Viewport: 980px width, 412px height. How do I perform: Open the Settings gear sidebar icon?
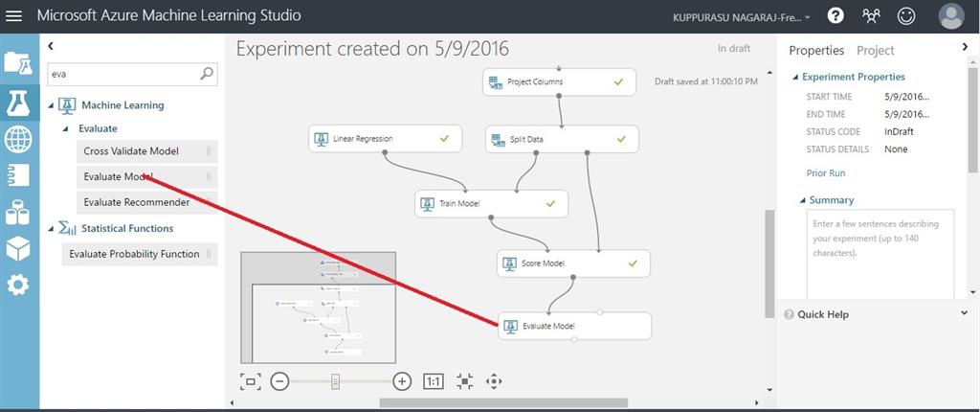[18, 286]
